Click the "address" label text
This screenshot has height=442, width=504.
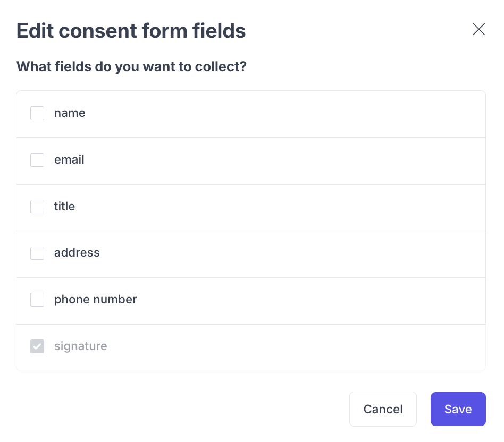pyautogui.click(x=77, y=253)
